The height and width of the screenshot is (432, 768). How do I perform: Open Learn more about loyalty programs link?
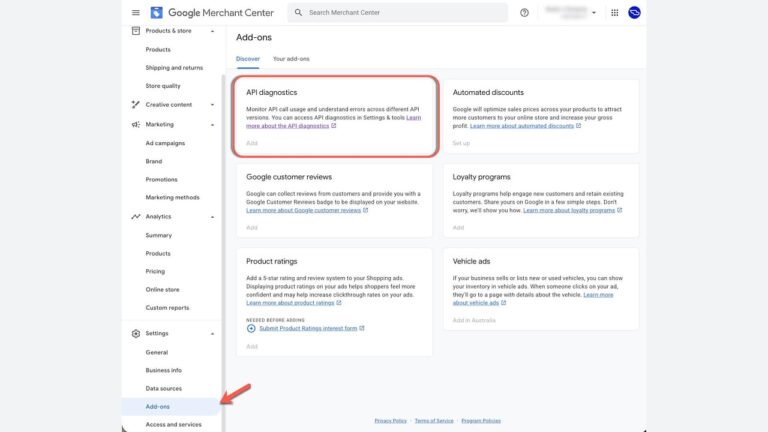point(569,210)
